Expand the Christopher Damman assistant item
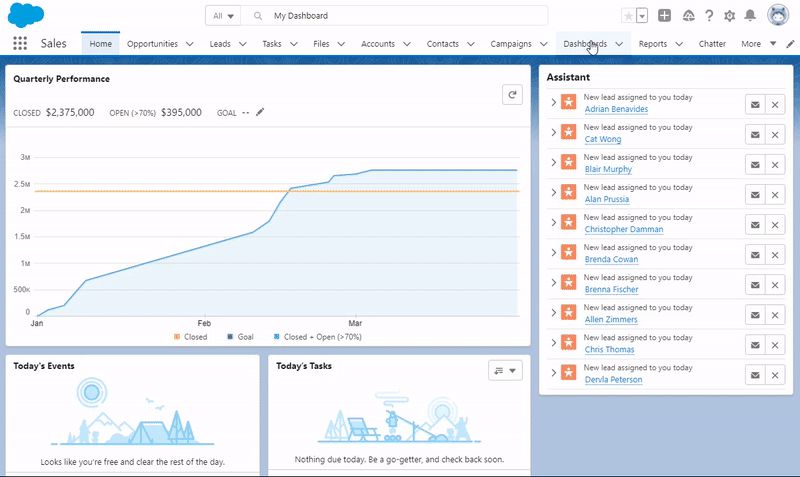The width and height of the screenshot is (800, 477). (x=554, y=222)
